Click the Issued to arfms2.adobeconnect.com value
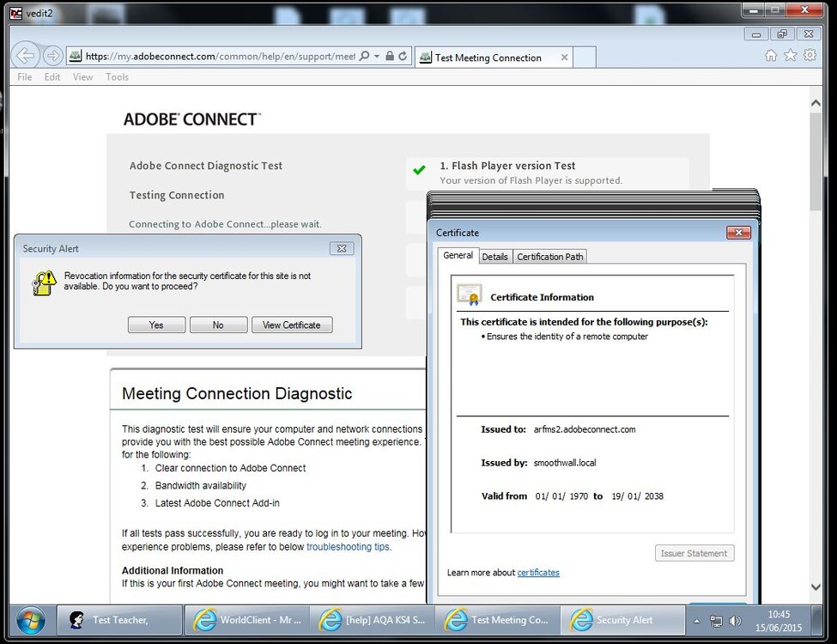Viewport: 837px width, 644px height. point(585,429)
